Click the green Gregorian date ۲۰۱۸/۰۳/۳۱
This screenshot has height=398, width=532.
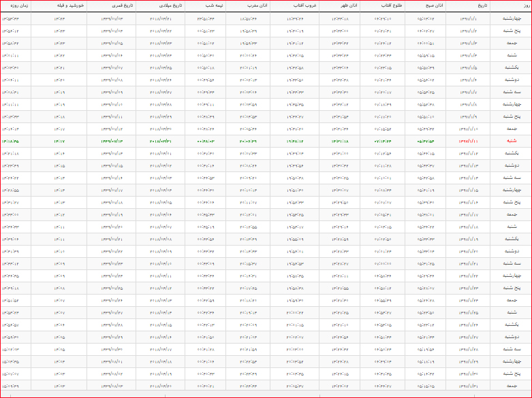click(x=161, y=141)
